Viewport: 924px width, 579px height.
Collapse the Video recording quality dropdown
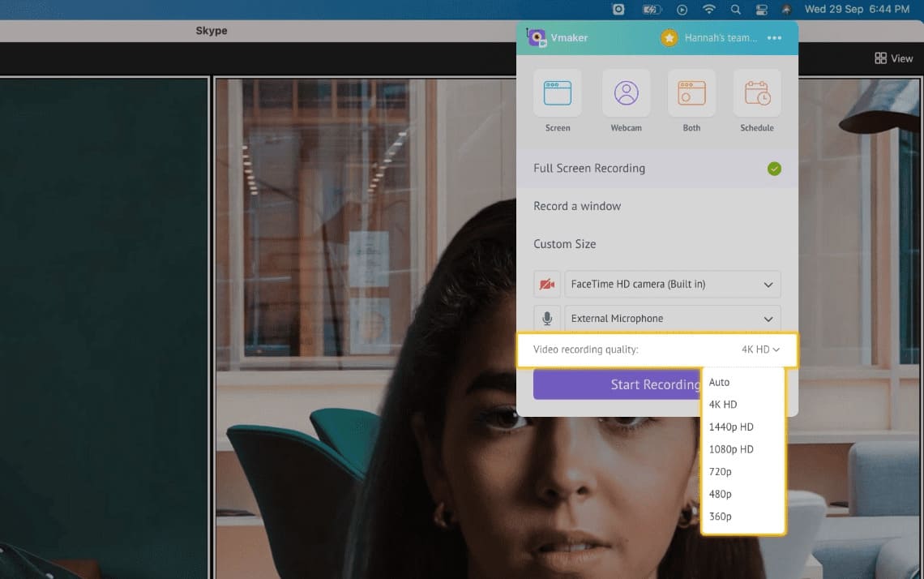(760, 350)
